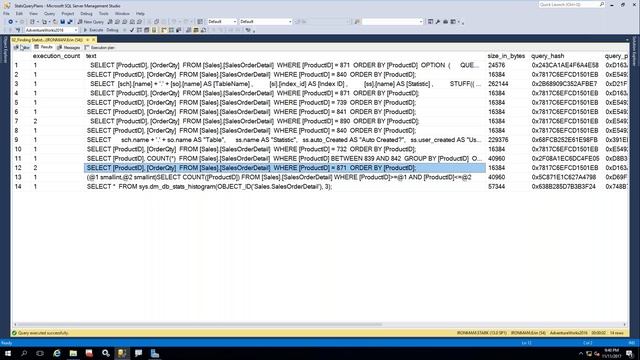Open Task View from the taskbar
The height and width of the screenshot is (360, 640).
point(40,353)
